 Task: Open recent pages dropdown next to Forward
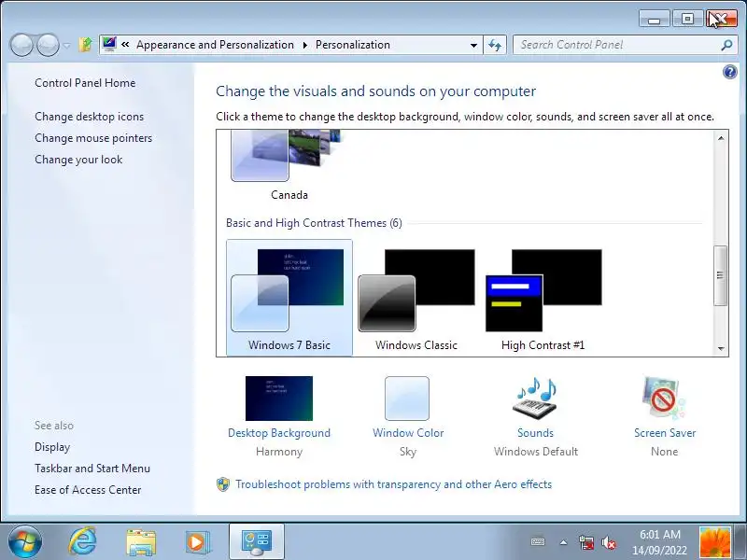(x=66, y=46)
